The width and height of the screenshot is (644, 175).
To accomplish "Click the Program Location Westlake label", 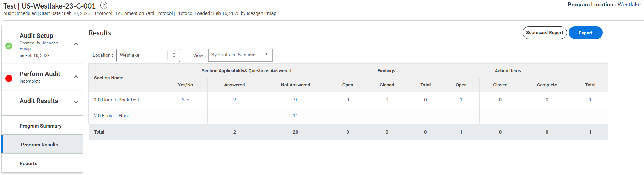I will pyautogui.click(x=604, y=5).
